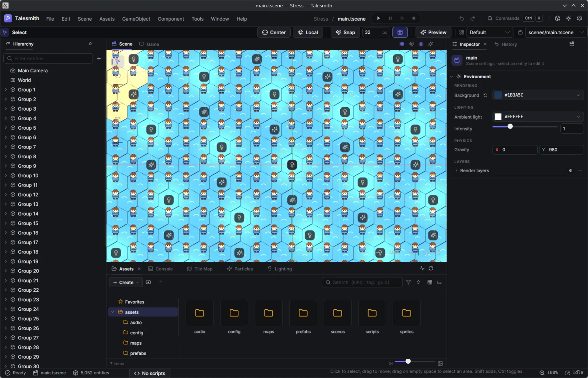Open the Default layout dropdown

(x=490, y=32)
